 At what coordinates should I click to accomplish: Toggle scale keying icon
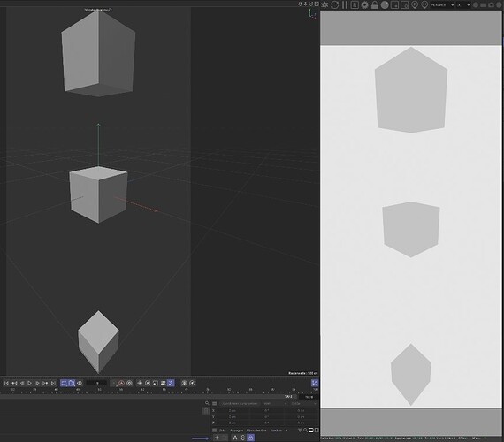point(156,383)
